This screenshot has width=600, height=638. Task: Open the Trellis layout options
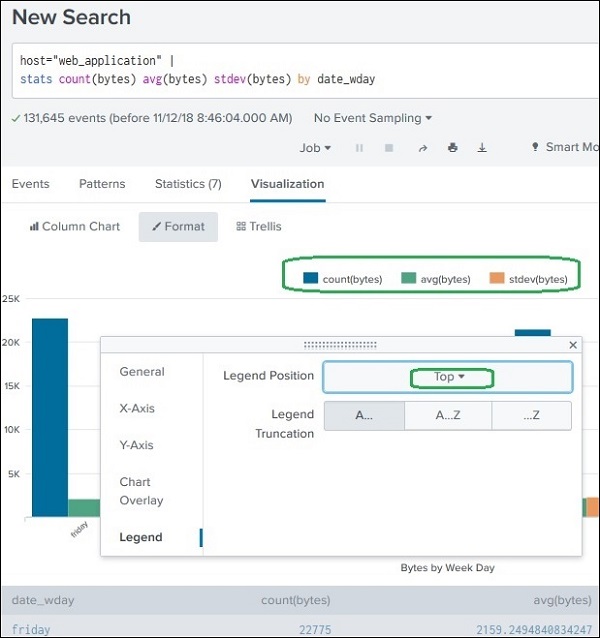pyautogui.click(x=258, y=227)
